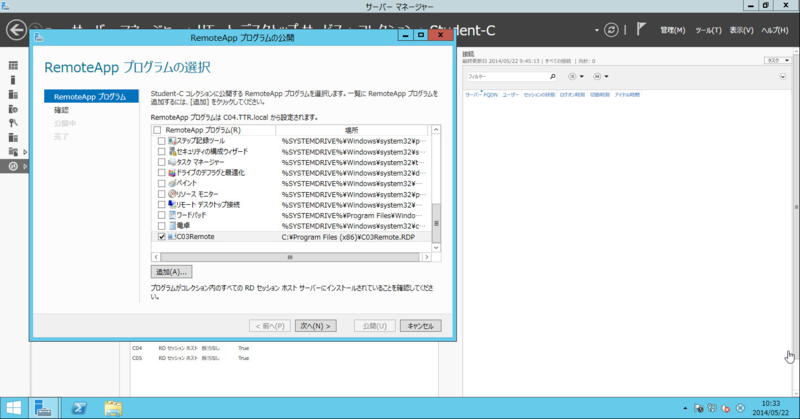Click the document icon beside ワードパッド
Screen dimensions: 800x419
click(172, 215)
